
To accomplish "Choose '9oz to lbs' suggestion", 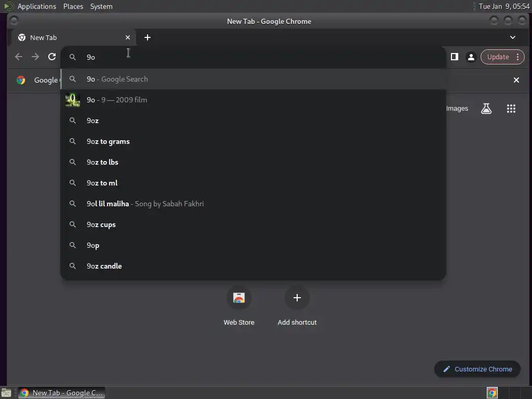I will tap(253, 162).
